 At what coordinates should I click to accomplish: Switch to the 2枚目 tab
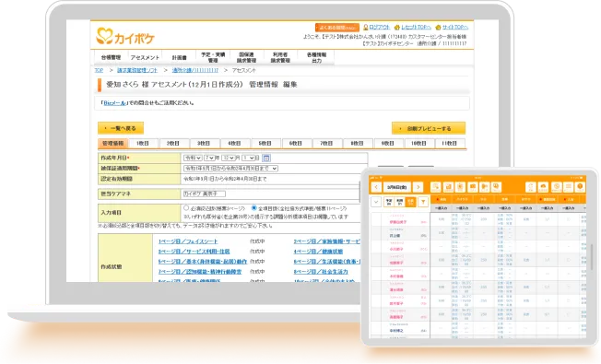(x=173, y=144)
